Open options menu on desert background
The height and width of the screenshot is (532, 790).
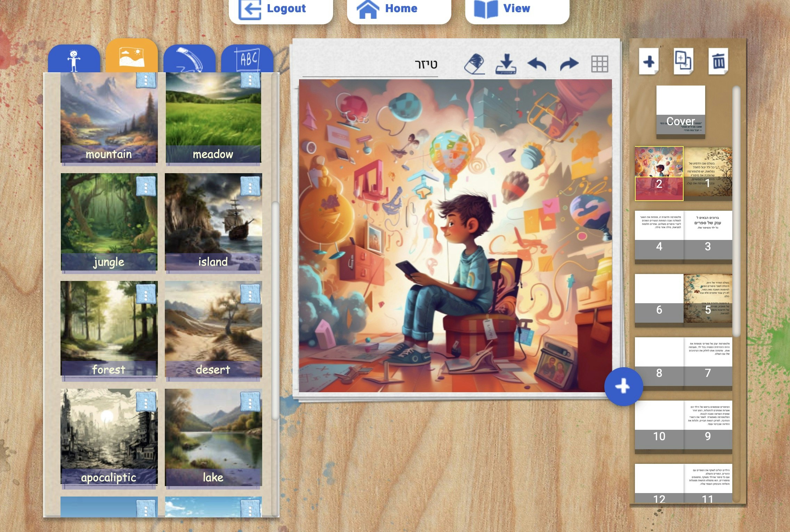tap(250, 295)
